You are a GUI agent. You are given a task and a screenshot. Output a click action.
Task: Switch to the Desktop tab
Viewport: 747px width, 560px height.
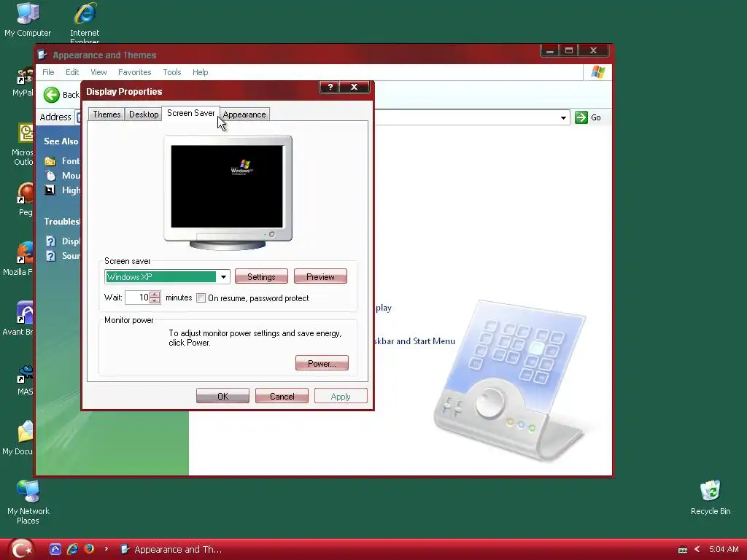pyautogui.click(x=144, y=114)
